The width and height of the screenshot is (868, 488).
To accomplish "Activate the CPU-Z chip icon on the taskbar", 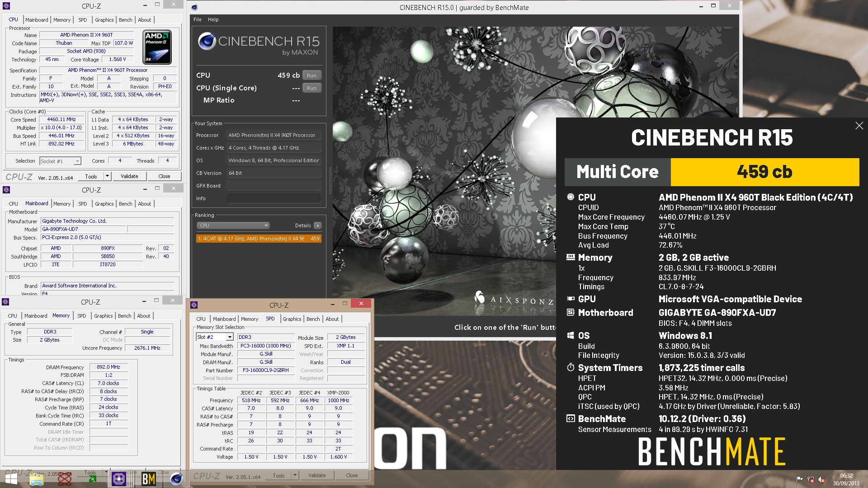I will (x=119, y=479).
